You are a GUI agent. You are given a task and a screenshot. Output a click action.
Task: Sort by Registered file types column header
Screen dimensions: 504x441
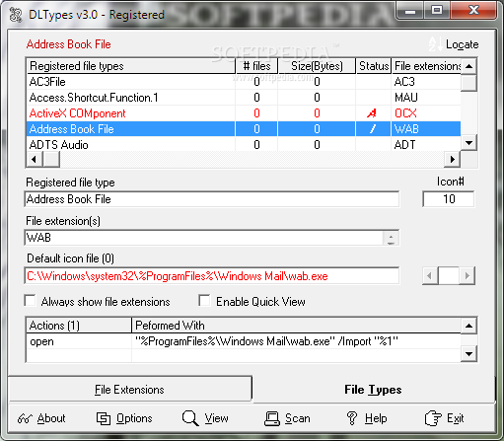130,66
